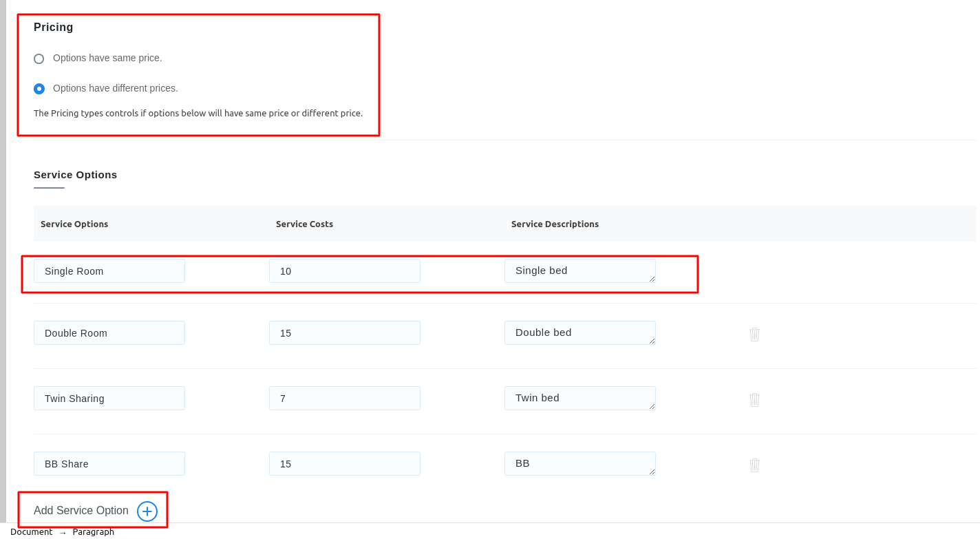Screen dimensions: 980x539
Task: Select 'Options have different prices' radio button
Action: tap(39, 89)
